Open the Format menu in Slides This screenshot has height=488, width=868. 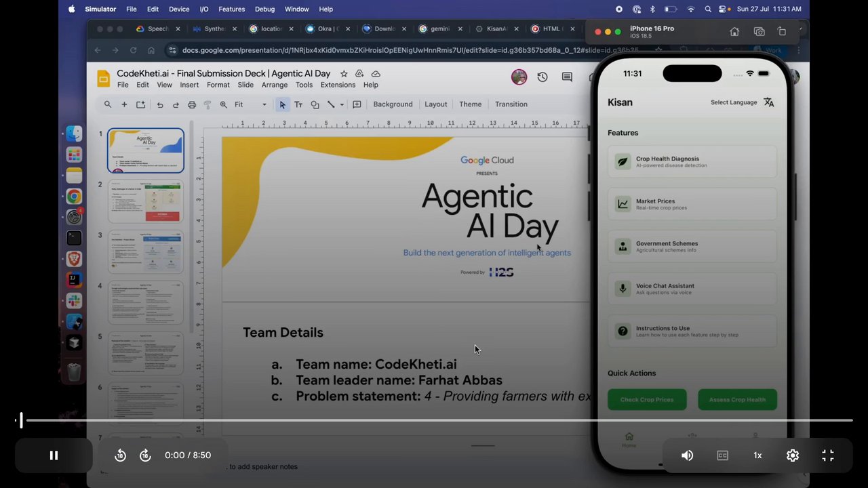[218, 85]
